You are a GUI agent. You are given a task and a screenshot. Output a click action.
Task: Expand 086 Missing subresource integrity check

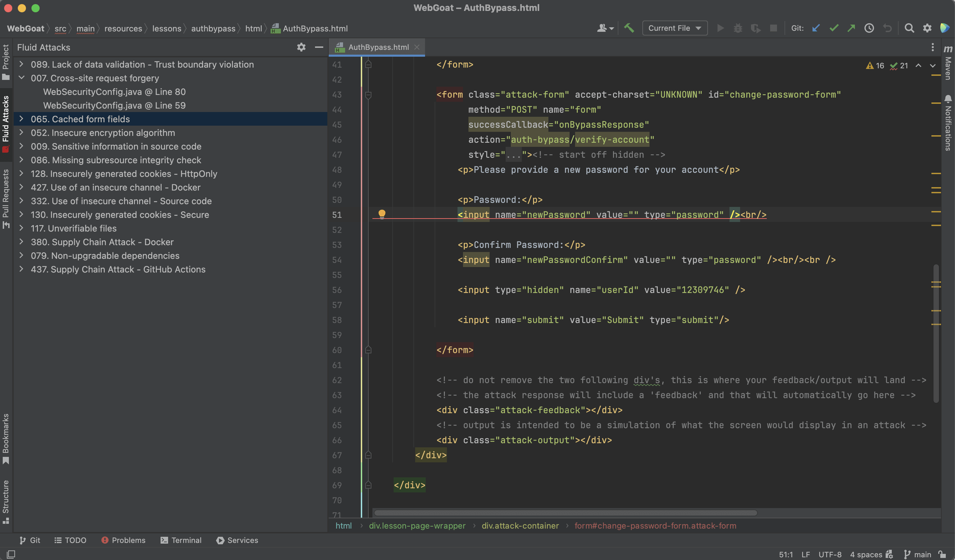point(21,160)
